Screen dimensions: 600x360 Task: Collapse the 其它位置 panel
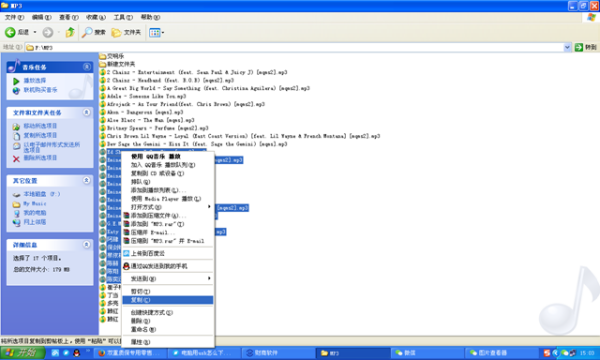click(x=87, y=180)
